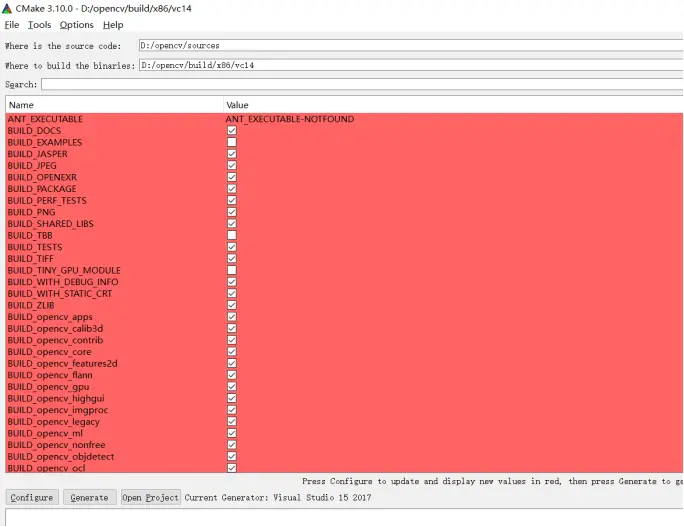Toggle the BUILD_JASPER checkbox

(232, 154)
